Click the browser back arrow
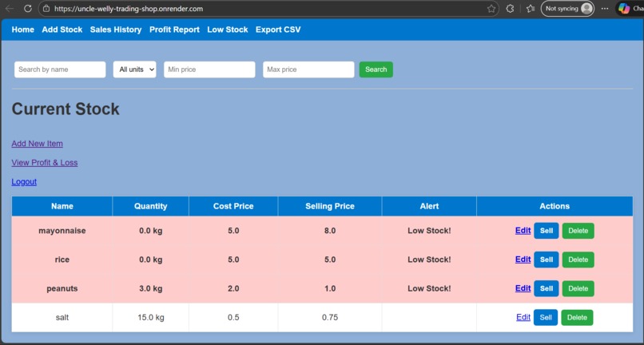 point(9,9)
